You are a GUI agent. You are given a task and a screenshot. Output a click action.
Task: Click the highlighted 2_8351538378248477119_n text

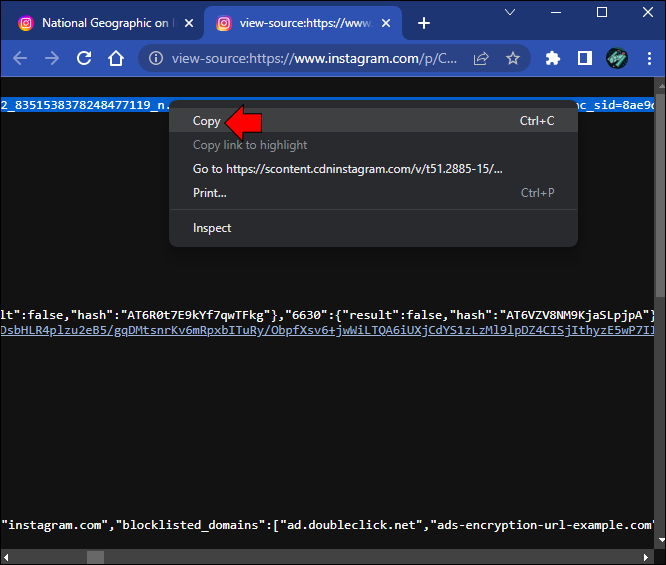coord(85,105)
